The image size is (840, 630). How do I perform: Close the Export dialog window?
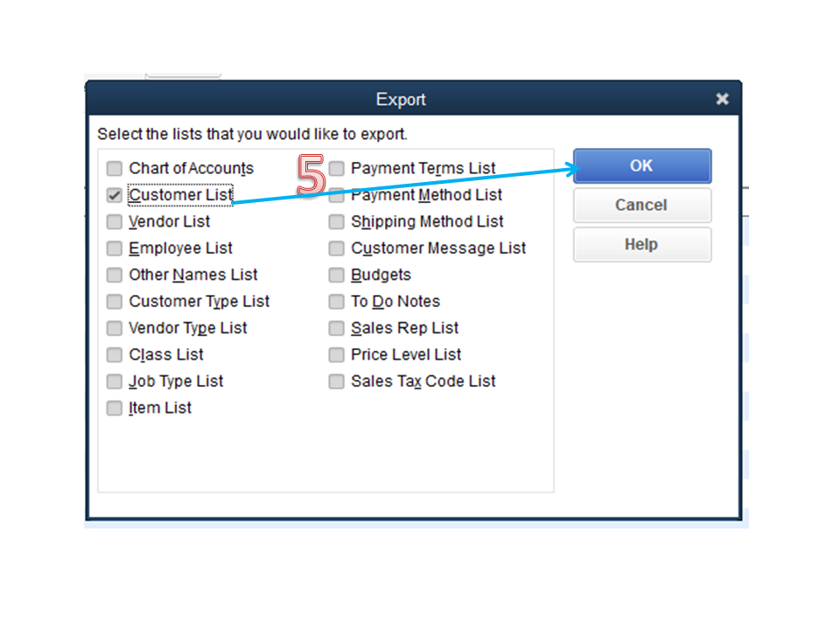click(722, 100)
